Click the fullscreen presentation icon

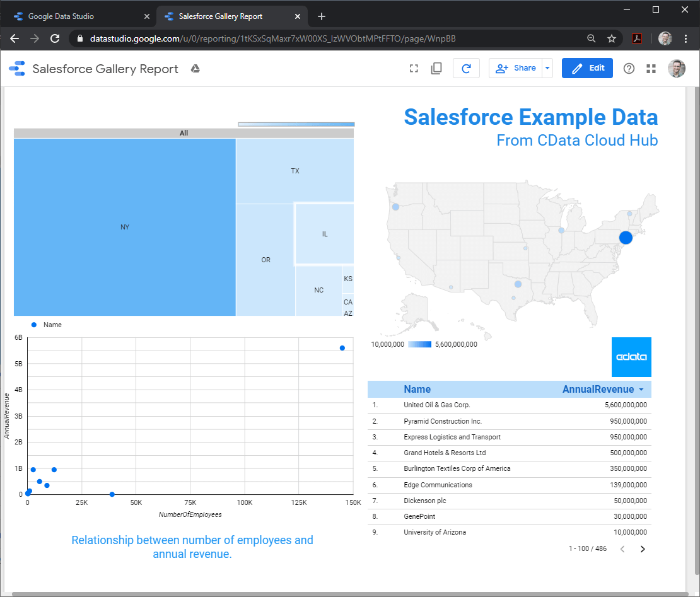point(414,69)
